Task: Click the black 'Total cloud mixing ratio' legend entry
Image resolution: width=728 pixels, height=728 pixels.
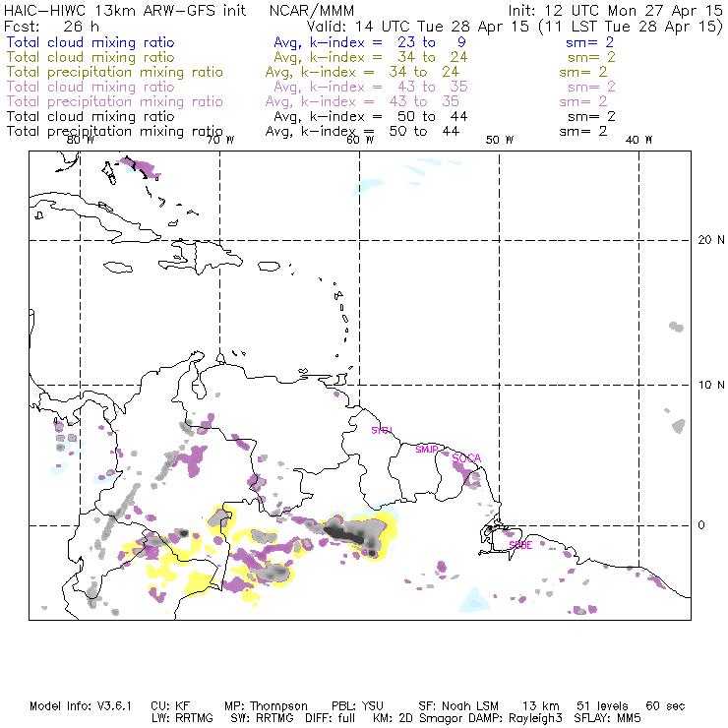Action: pos(91,116)
